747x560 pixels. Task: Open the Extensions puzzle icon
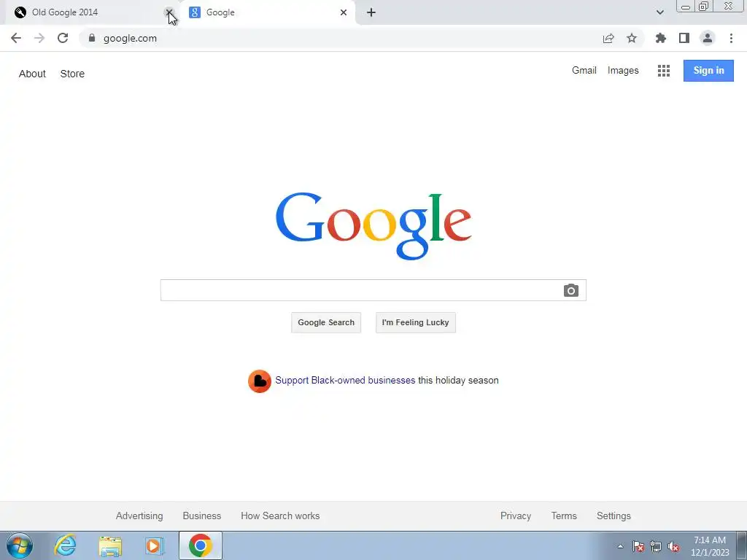(x=661, y=38)
